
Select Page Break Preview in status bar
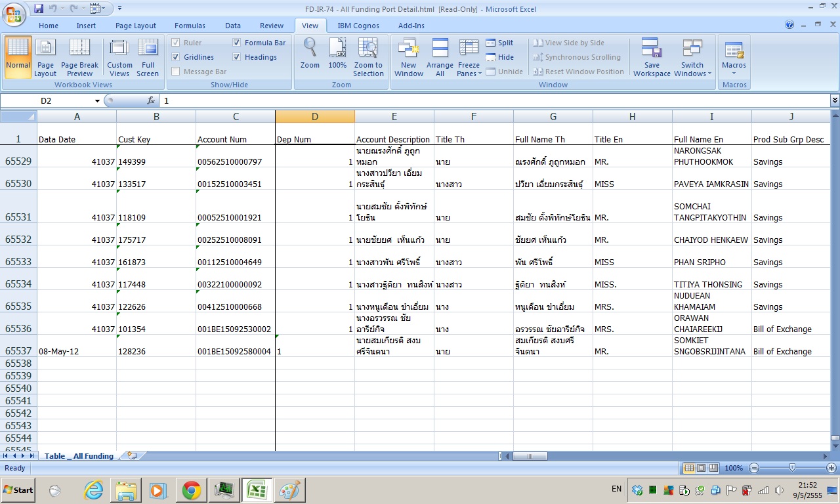(713, 468)
